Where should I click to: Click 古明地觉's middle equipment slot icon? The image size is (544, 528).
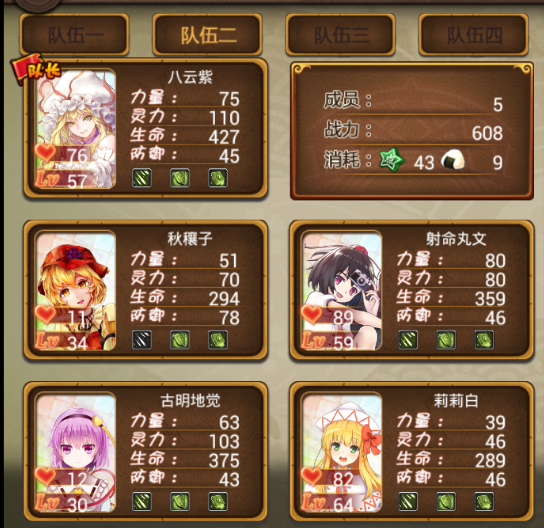click(x=180, y=502)
